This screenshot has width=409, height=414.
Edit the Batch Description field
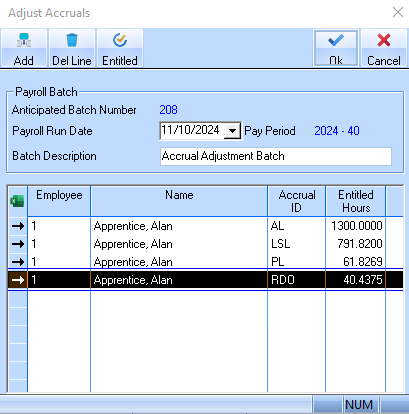tap(276, 156)
